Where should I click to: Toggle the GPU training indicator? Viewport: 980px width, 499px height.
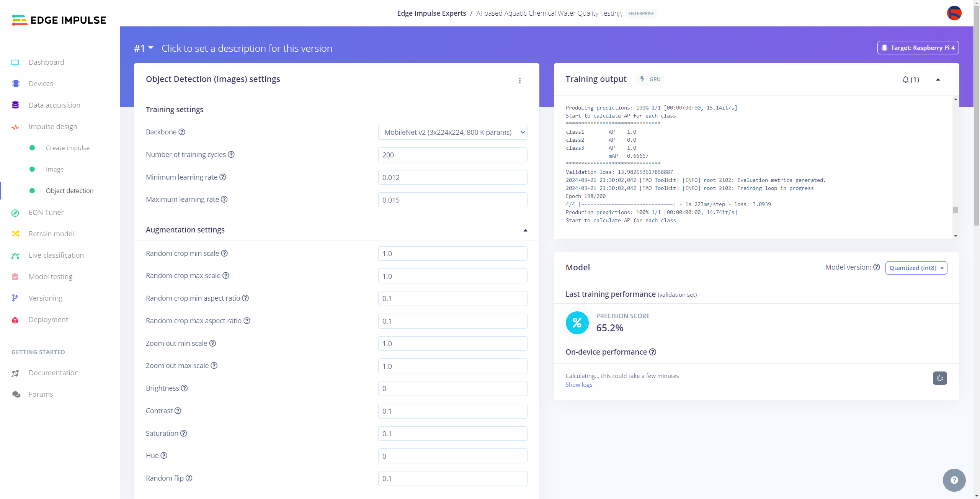coord(650,79)
